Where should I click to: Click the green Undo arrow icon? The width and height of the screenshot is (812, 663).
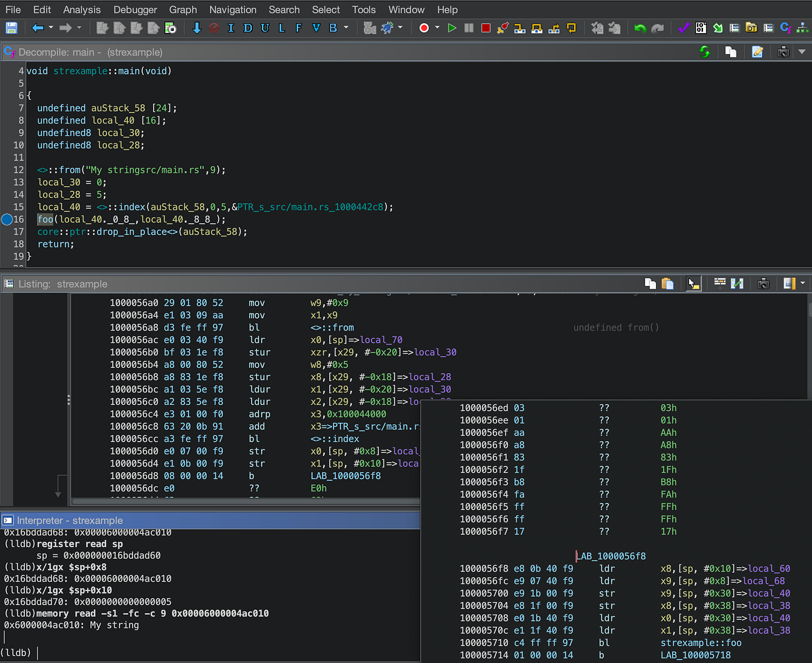pos(640,28)
